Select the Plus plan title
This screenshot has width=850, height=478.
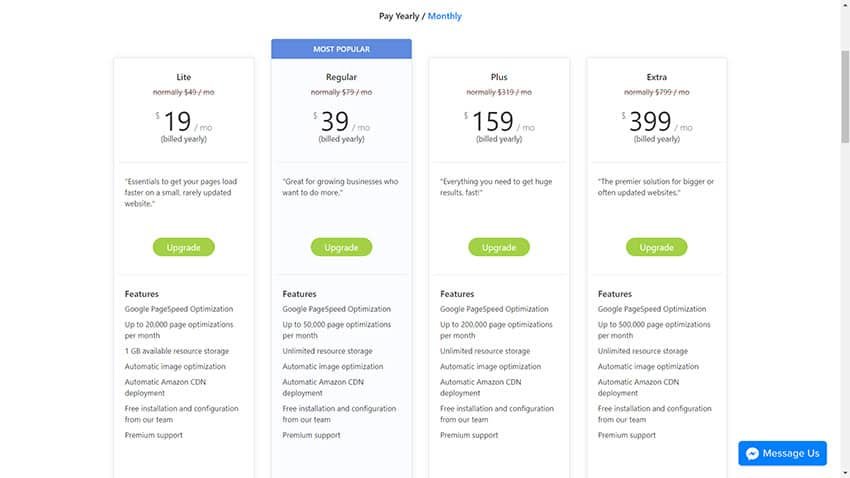coord(499,77)
